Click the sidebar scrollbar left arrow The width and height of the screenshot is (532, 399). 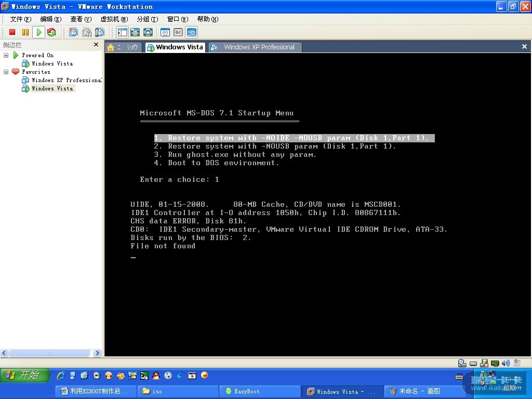coord(4,353)
